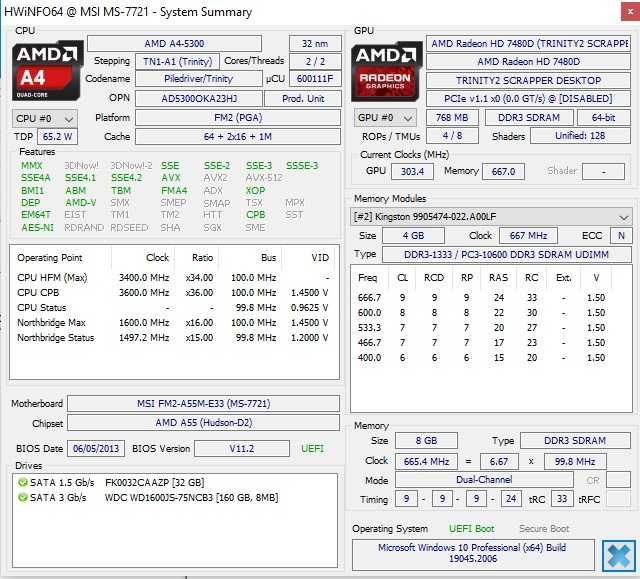
Task: Click the AMD Radeon HD 7480D GPU field
Action: click(x=529, y=62)
